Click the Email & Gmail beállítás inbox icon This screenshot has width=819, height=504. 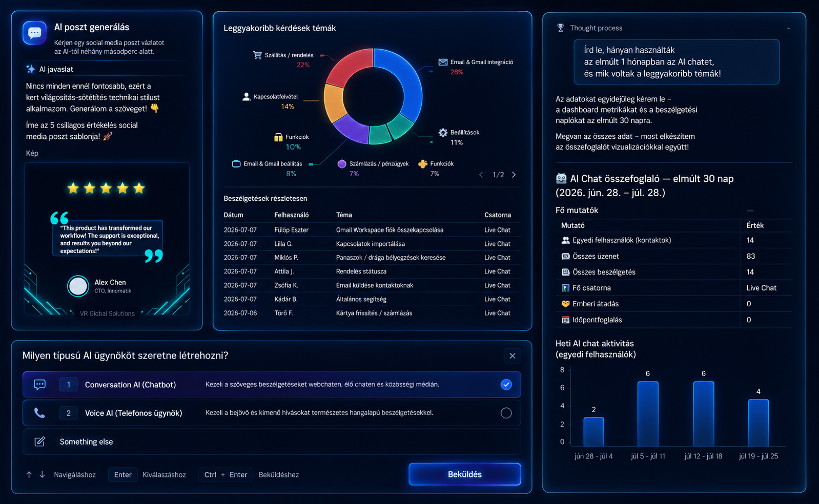(x=236, y=164)
